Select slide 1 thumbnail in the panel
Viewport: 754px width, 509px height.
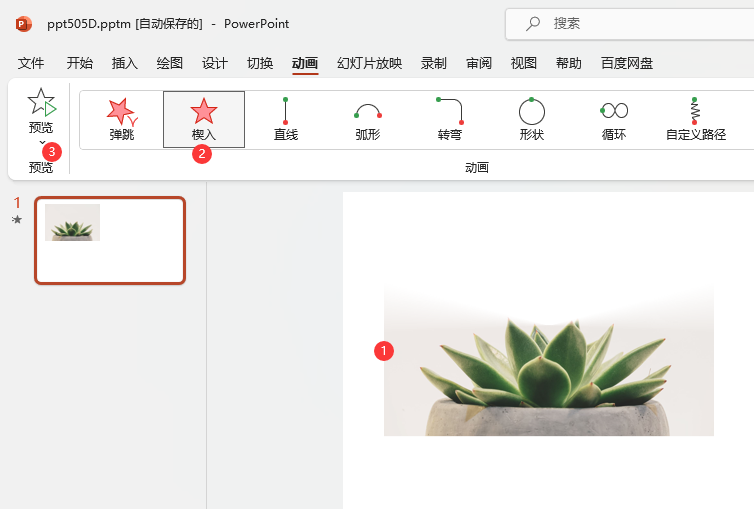click(x=110, y=240)
